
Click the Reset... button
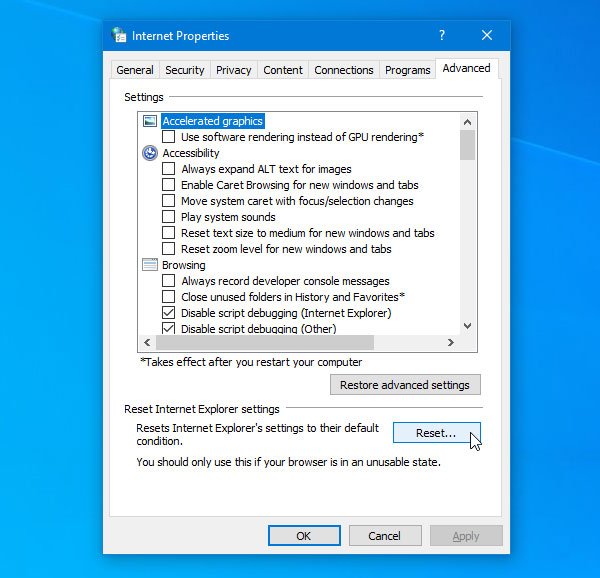click(437, 433)
